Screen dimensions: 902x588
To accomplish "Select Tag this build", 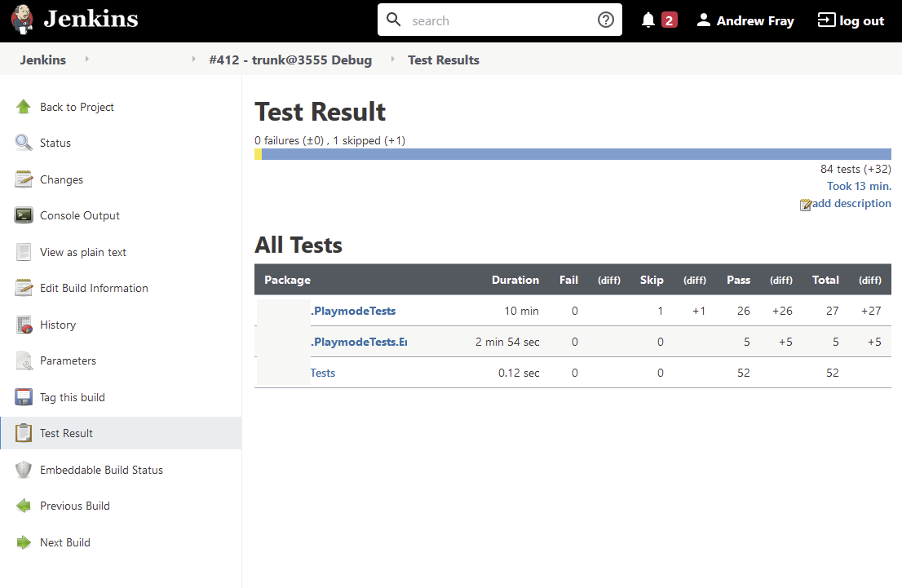I will click(73, 397).
